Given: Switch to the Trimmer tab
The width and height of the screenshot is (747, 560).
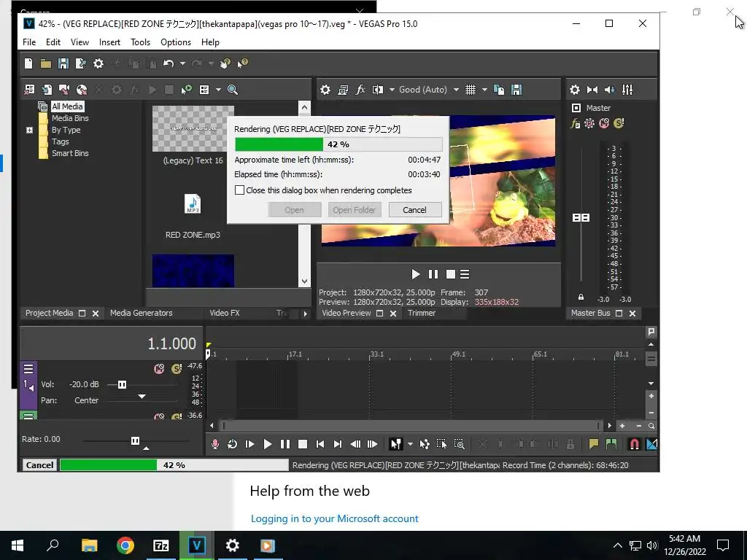Looking at the screenshot, I should (422, 313).
